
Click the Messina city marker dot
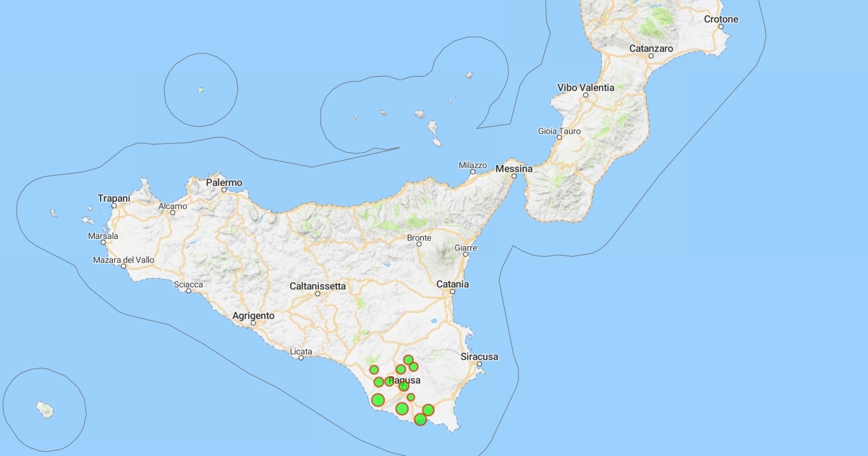coord(514,176)
